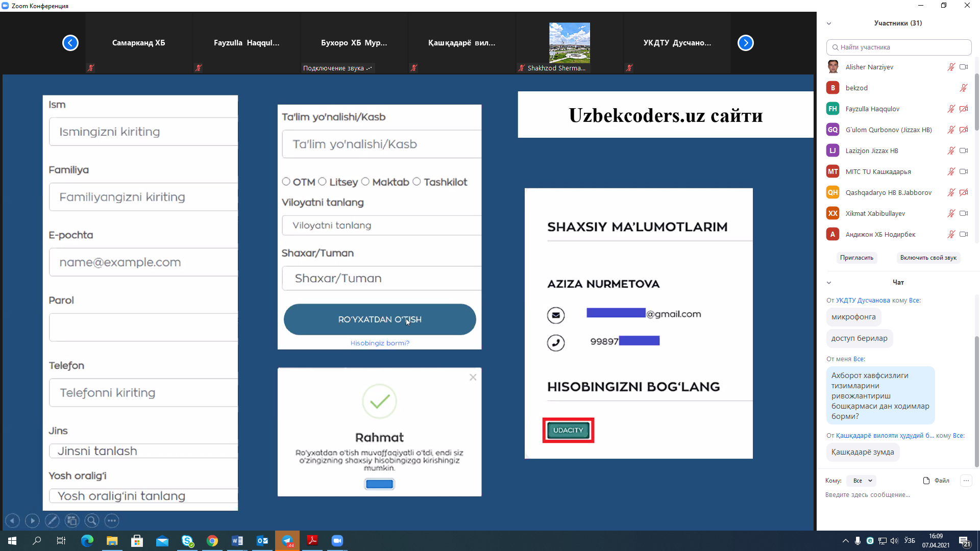The height and width of the screenshot is (551, 980).
Task: Click the Telefonni kiriting field
Action: [143, 393]
